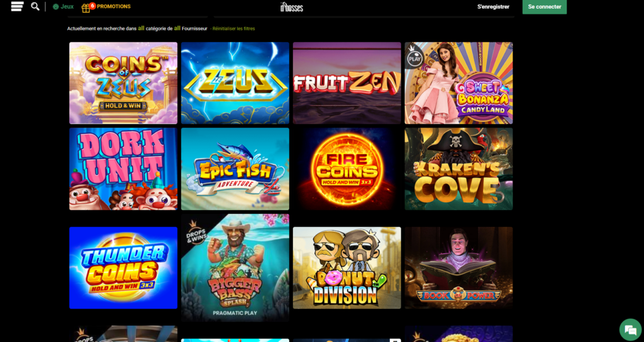Click the Se connecter button

(x=545, y=7)
